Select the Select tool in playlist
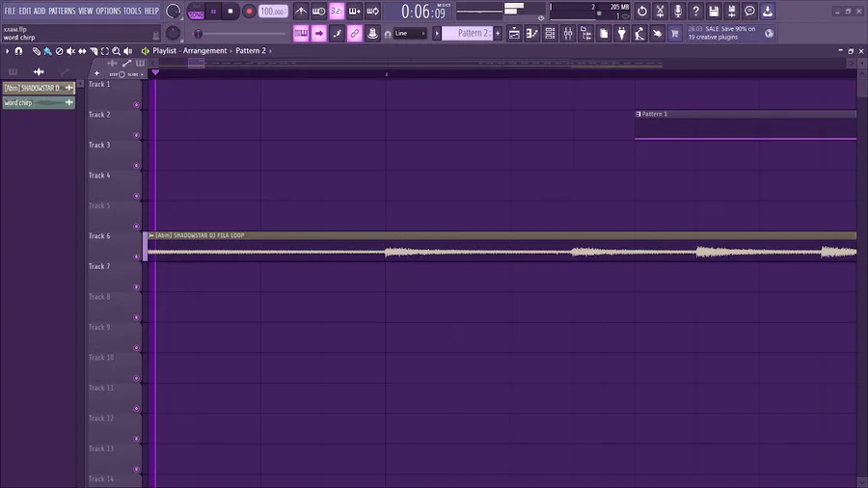Viewport: 868px width, 488px height. [x=104, y=51]
